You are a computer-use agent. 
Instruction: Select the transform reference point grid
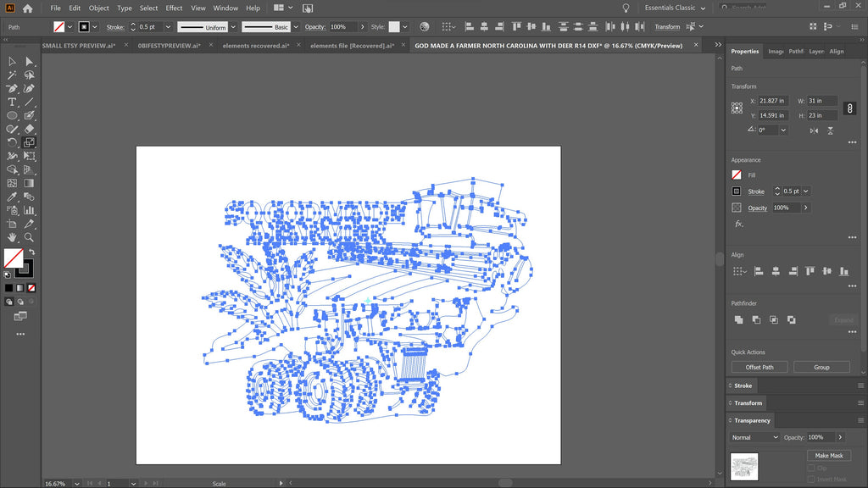pyautogui.click(x=737, y=108)
